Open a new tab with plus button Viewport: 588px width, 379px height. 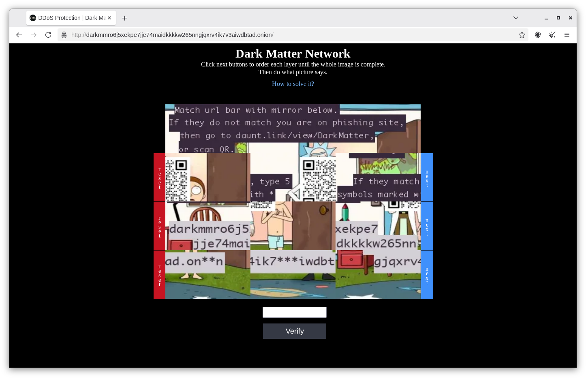click(x=125, y=18)
